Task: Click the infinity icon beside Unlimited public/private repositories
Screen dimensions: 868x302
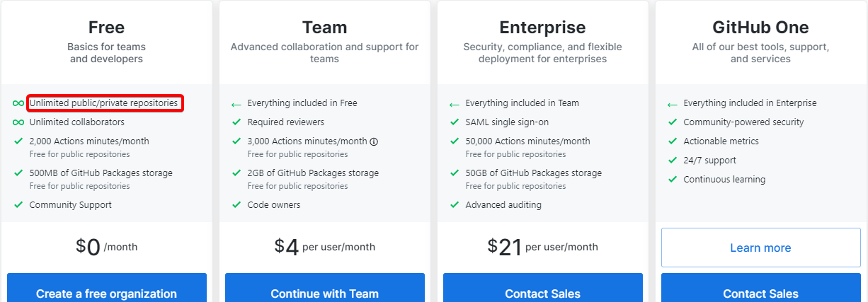Action: click(18, 103)
